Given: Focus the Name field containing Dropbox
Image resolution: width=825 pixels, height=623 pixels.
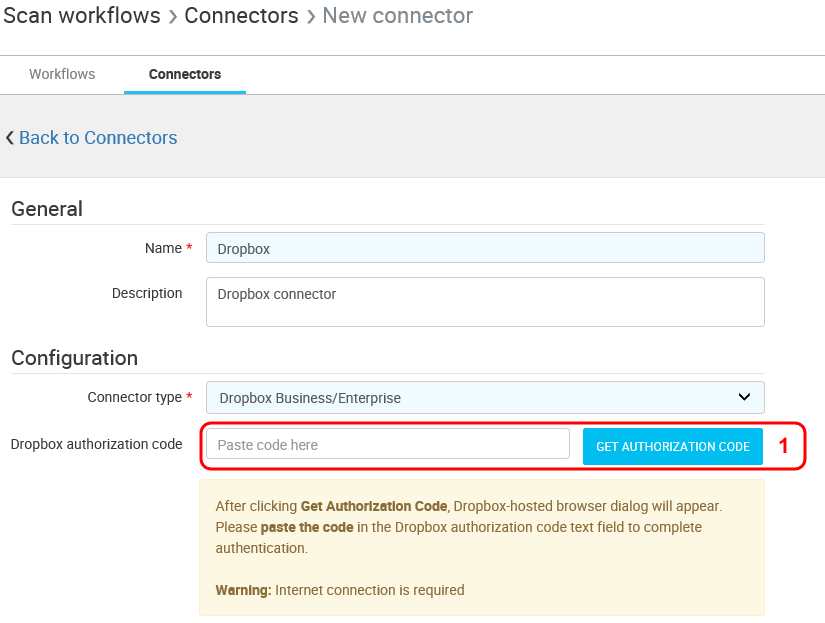Looking at the screenshot, I should pyautogui.click(x=485, y=248).
